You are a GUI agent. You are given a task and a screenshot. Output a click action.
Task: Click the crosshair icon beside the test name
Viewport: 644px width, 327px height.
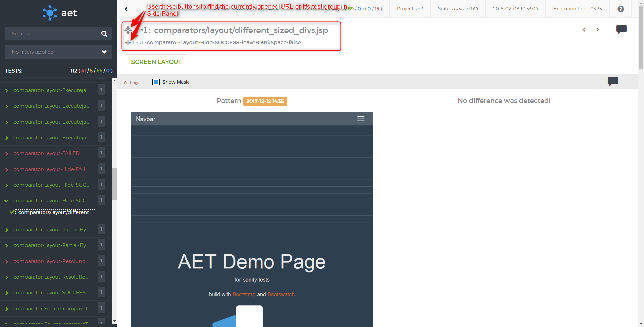pos(128,43)
